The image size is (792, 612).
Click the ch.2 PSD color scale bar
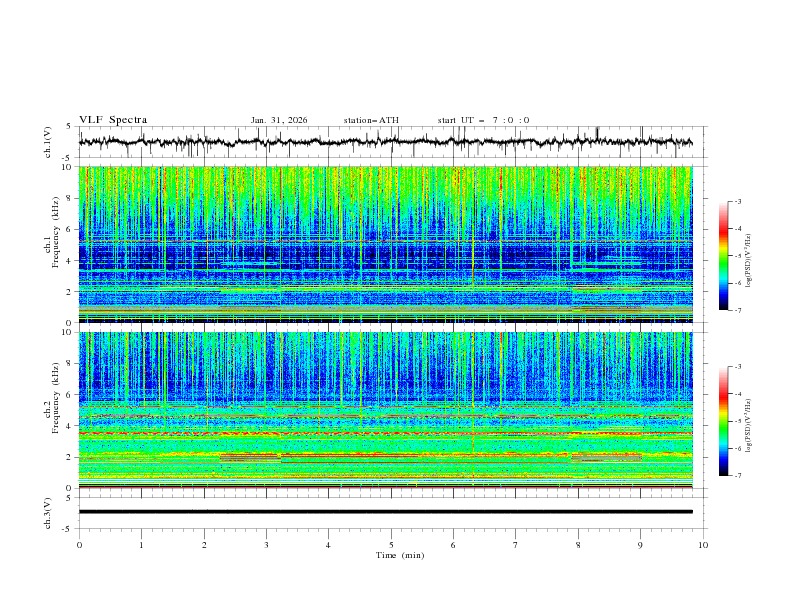tap(723, 421)
